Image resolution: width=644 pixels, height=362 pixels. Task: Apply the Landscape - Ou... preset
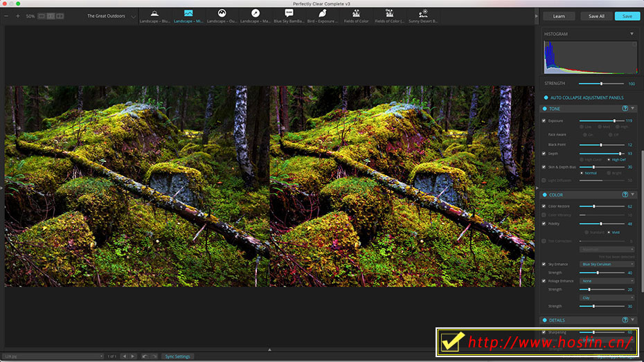click(222, 17)
